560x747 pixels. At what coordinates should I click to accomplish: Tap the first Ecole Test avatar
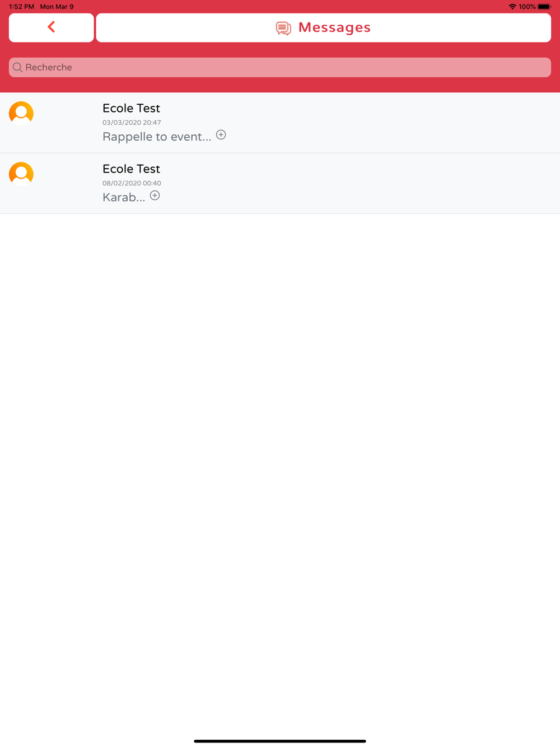point(21,113)
